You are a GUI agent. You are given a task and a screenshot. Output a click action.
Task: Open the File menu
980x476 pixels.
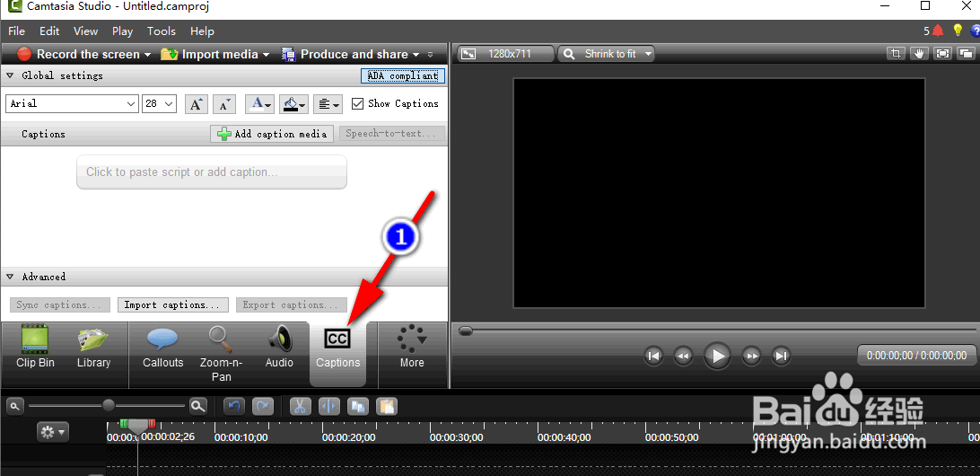17,31
